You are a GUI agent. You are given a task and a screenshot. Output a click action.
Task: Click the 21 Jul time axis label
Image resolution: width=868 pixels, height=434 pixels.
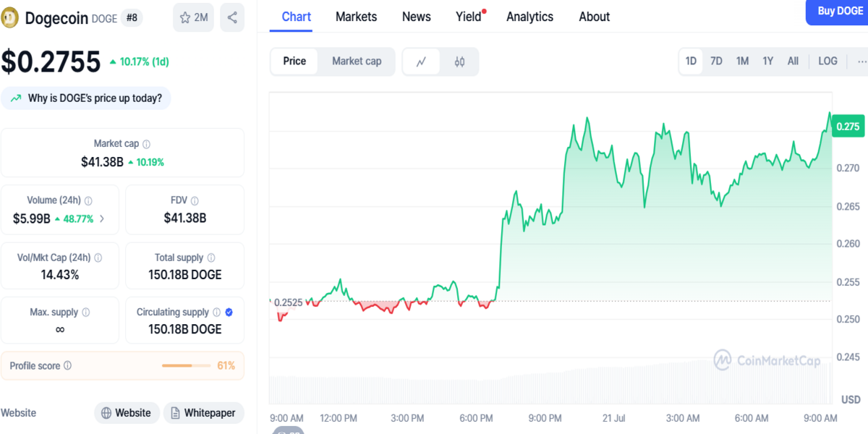point(614,418)
